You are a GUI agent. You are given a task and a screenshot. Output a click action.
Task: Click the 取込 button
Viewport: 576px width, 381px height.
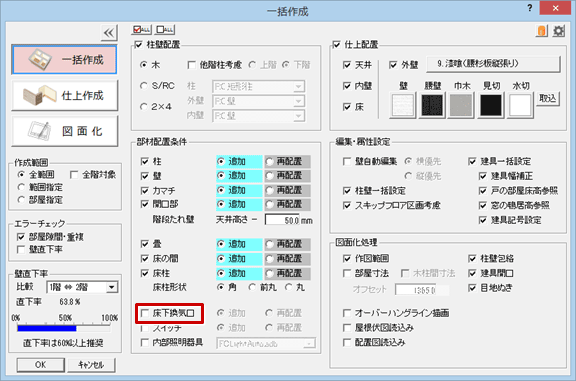tap(548, 98)
